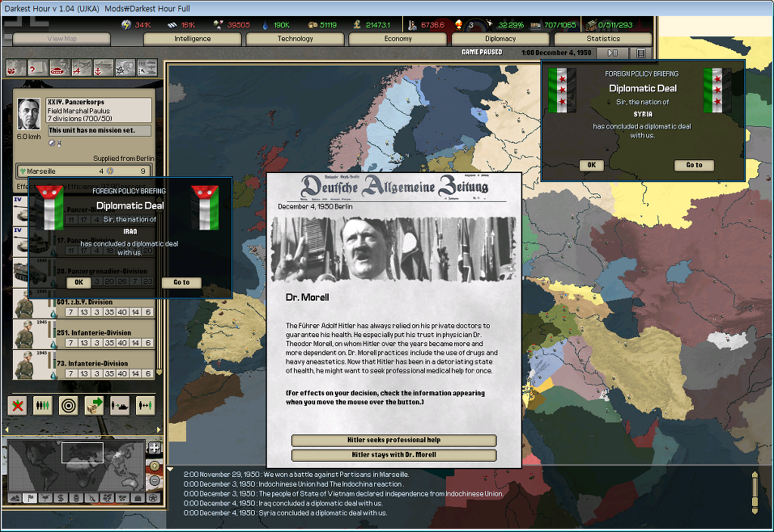
Task: Switch to region map mode icon
Action: coord(107,498)
